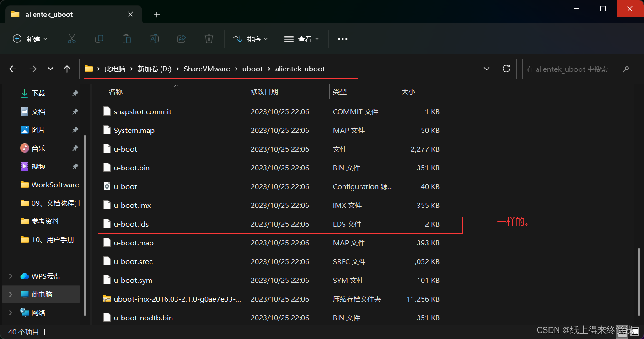Go forward with the right arrow
Screen dimensions: 644x339
pyautogui.click(x=33, y=69)
